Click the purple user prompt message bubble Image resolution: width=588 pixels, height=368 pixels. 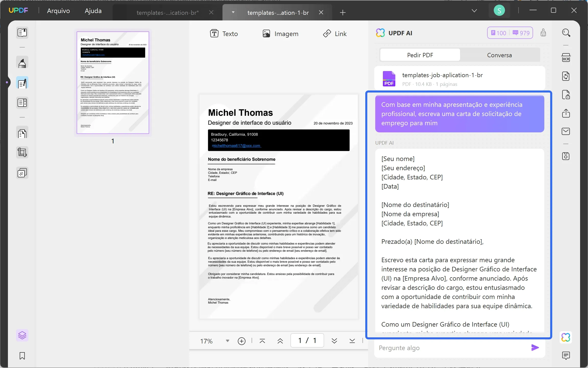coord(460,114)
